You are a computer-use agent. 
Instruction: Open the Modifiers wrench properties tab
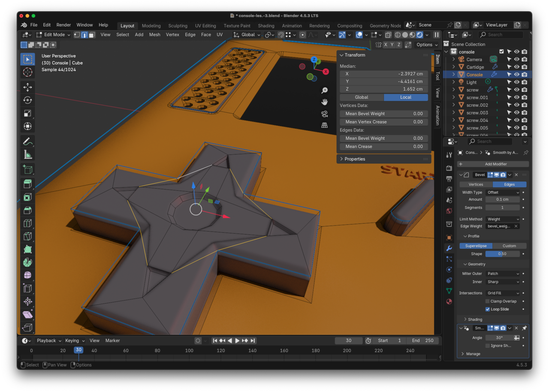coord(449,248)
